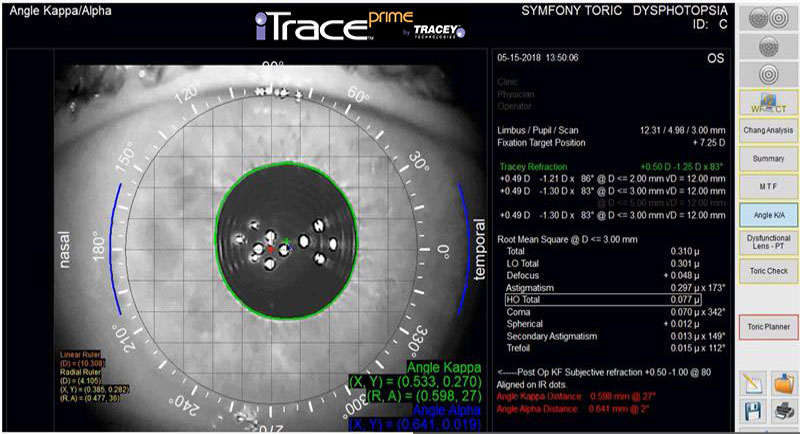Click the Linear Ruler readout

click(82, 359)
